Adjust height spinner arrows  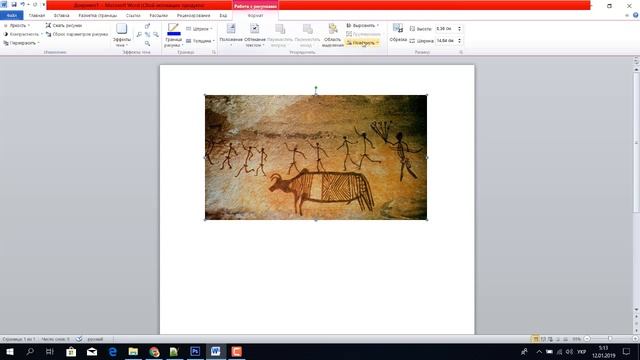click(x=460, y=29)
